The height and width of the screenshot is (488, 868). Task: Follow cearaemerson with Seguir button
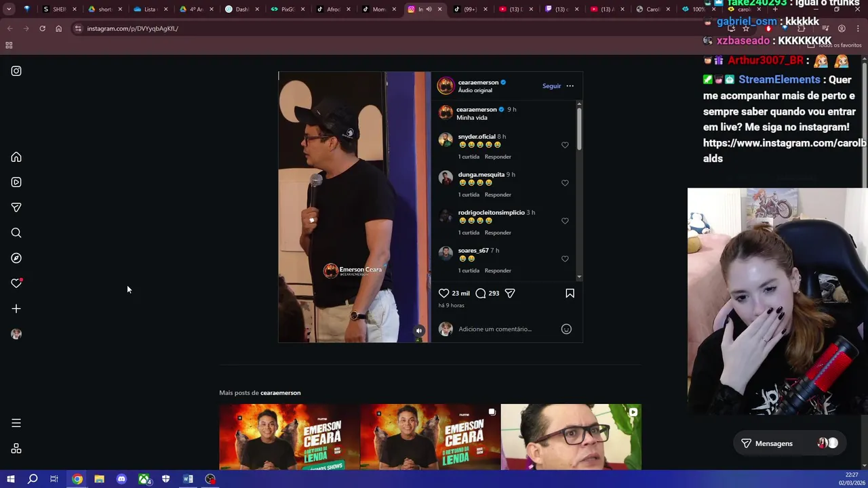[551, 86]
